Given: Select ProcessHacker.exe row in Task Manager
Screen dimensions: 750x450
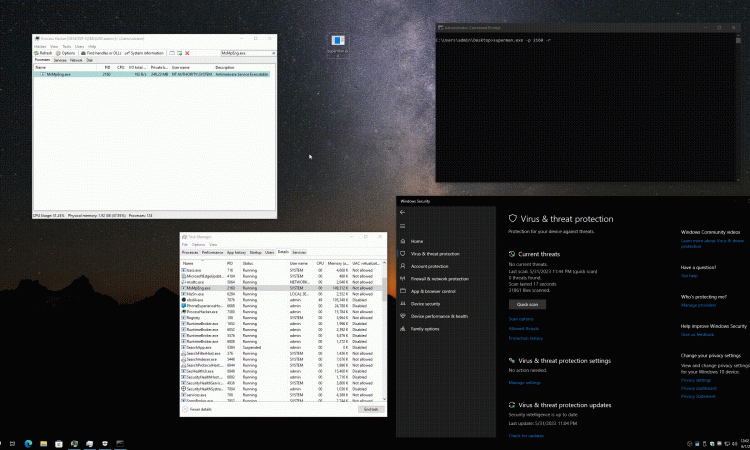Looking at the screenshot, I should [281, 312].
